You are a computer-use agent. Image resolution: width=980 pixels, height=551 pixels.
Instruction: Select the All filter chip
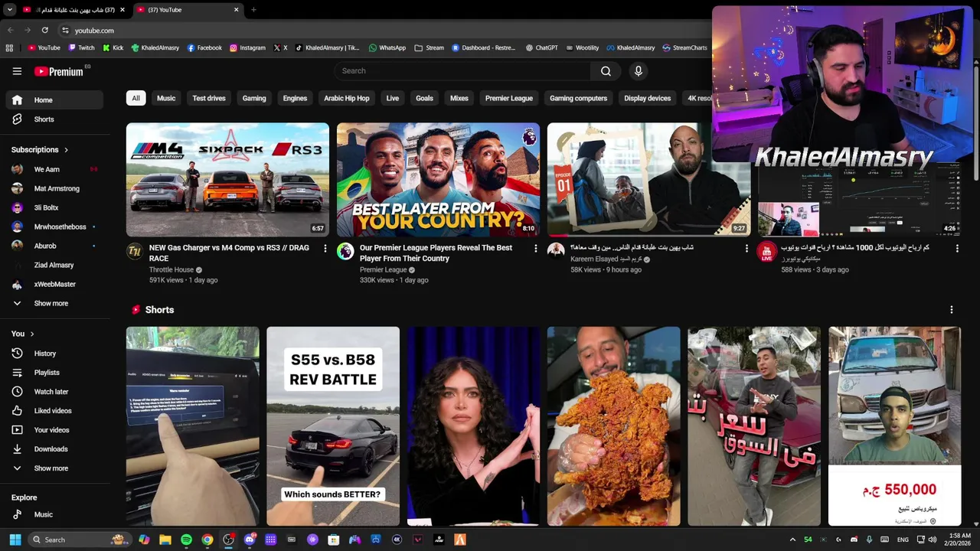click(x=136, y=98)
